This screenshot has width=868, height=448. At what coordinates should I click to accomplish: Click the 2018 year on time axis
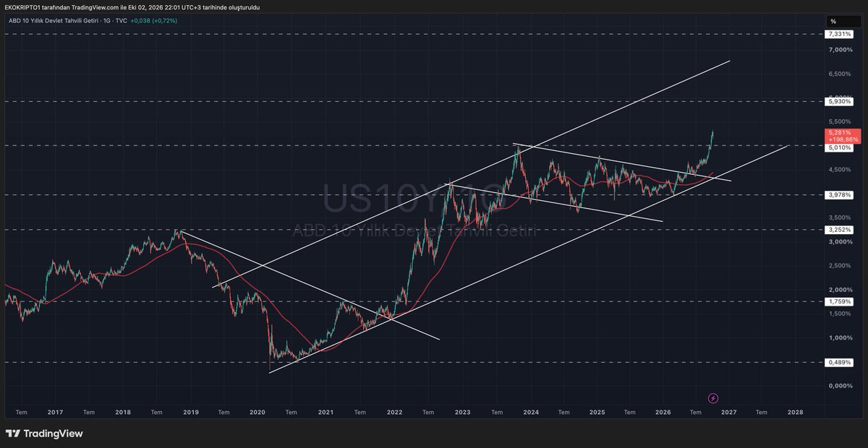(122, 413)
